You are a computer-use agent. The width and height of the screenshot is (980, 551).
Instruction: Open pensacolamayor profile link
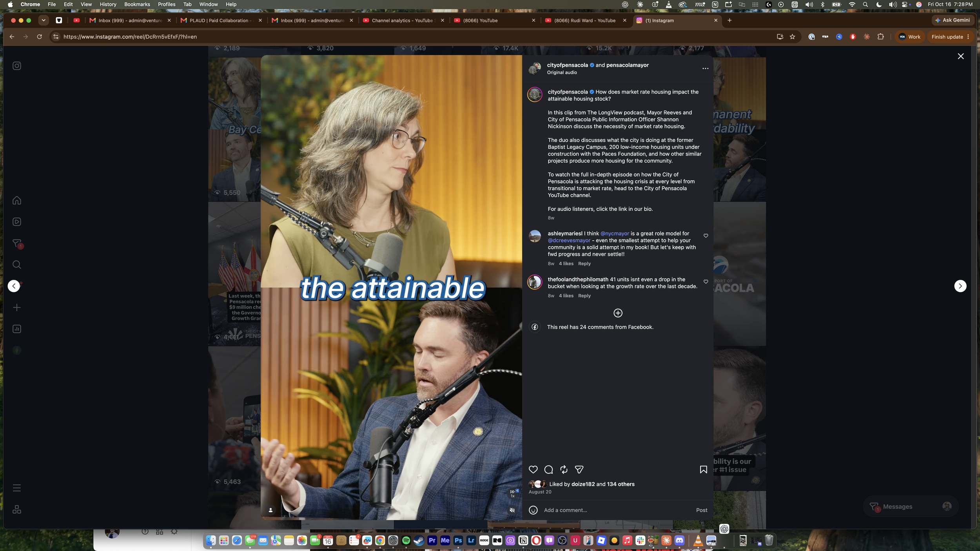pos(627,65)
